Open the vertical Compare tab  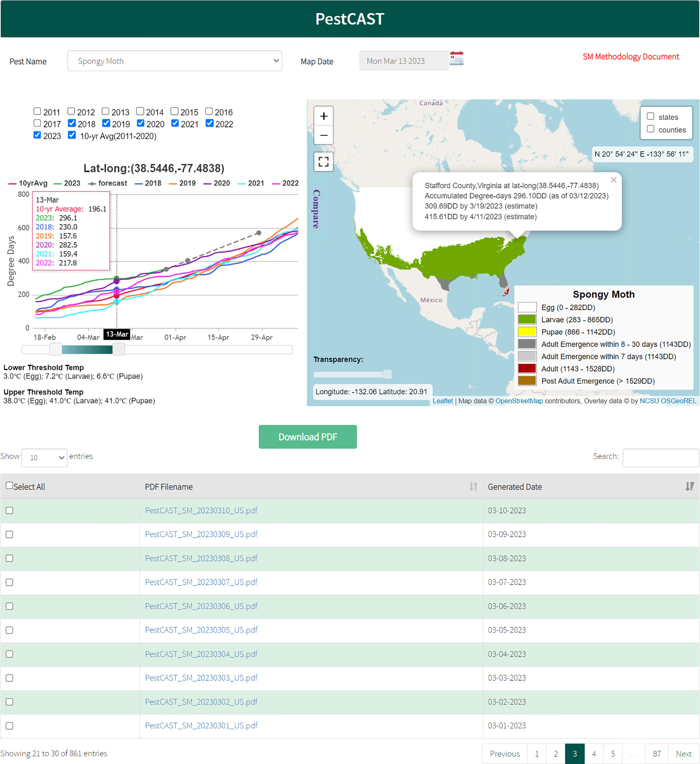pyautogui.click(x=317, y=209)
